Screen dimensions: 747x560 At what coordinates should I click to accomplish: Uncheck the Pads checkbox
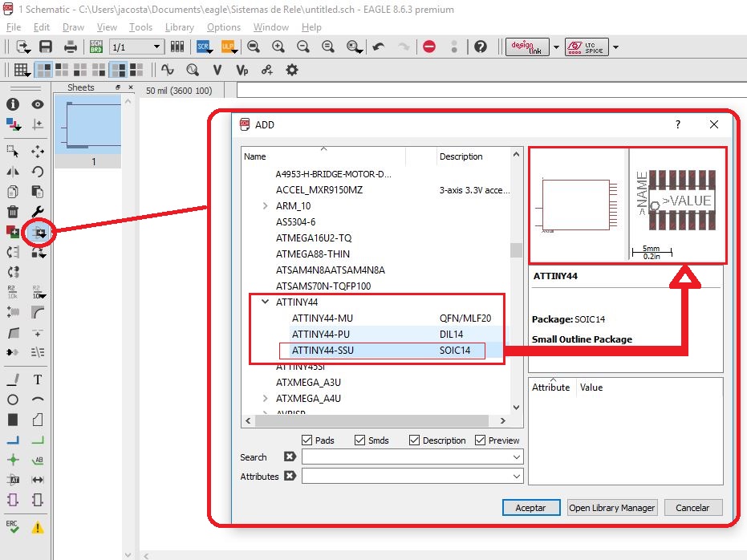[x=307, y=440]
